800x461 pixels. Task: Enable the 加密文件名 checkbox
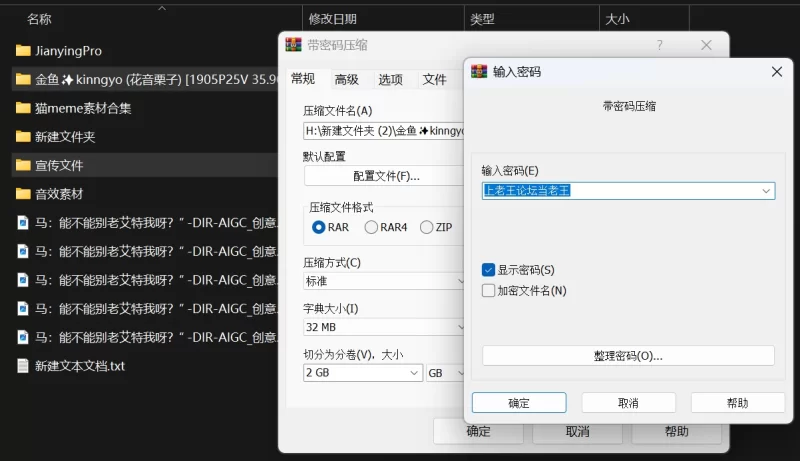[x=488, y=291]
